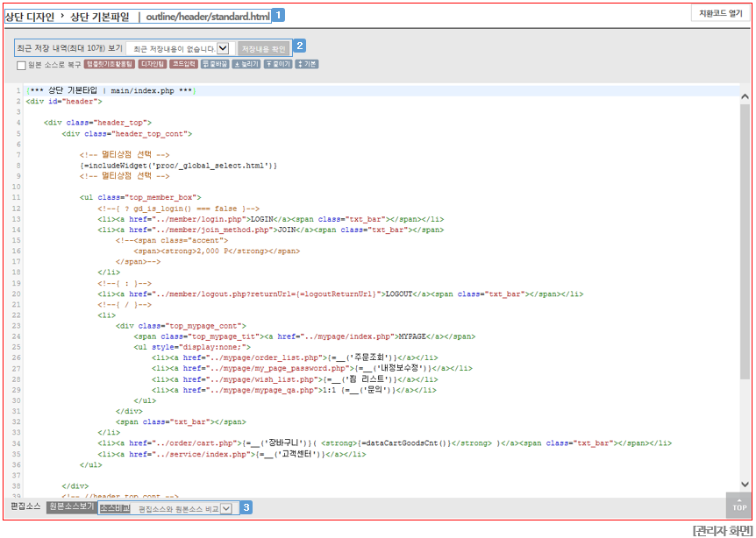756x538 pixels.
Task: Switch to the 원본소스보기 tab
Action: pyautogui.click(x=71, y=507)
